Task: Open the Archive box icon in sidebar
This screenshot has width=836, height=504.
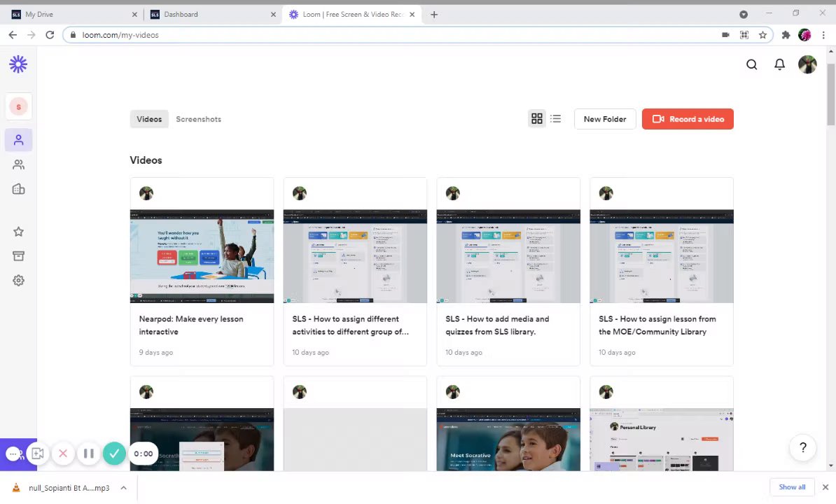Action: point(19,256)
